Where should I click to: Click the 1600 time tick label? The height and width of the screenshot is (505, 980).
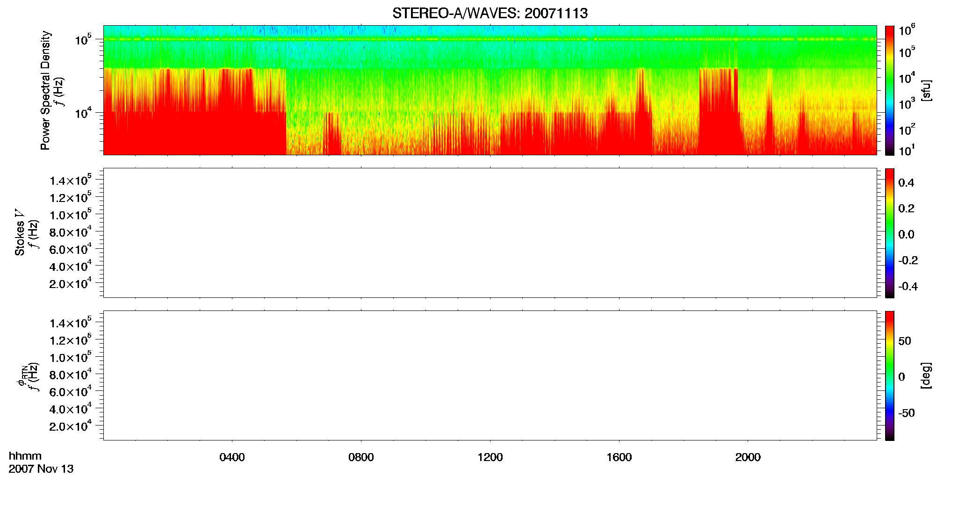[619, 457]
